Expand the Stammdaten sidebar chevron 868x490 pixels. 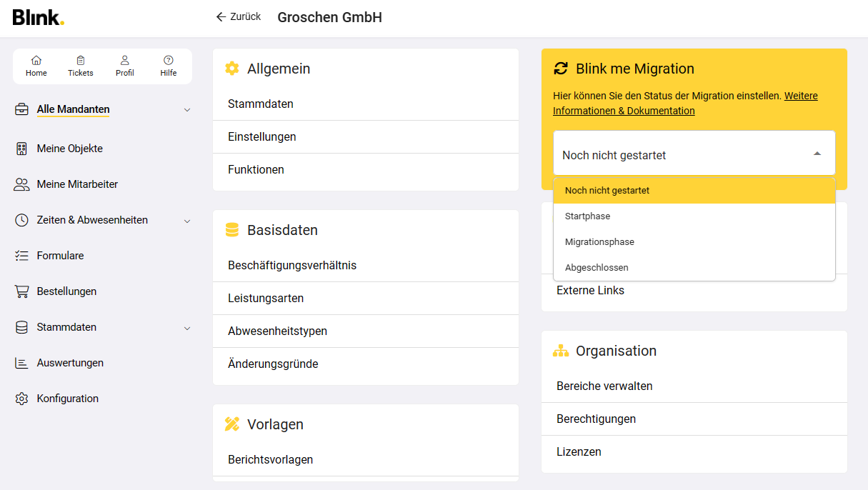click(x=187, y=328)
